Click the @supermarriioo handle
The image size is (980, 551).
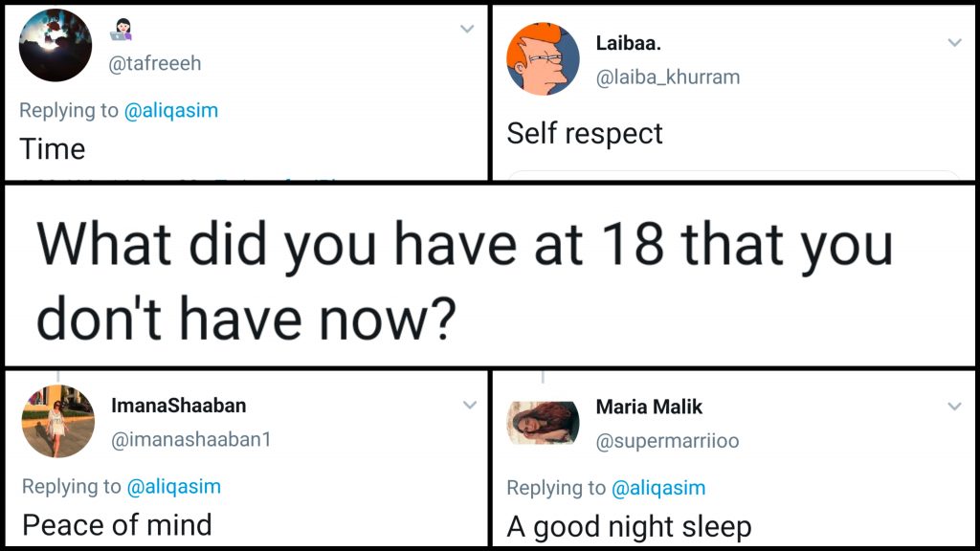click(667, 441)
